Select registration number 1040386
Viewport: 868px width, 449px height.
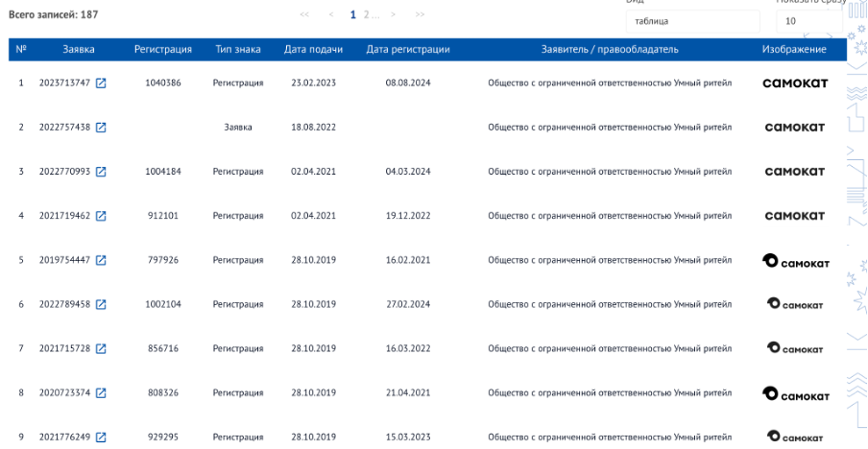point(163,83)
